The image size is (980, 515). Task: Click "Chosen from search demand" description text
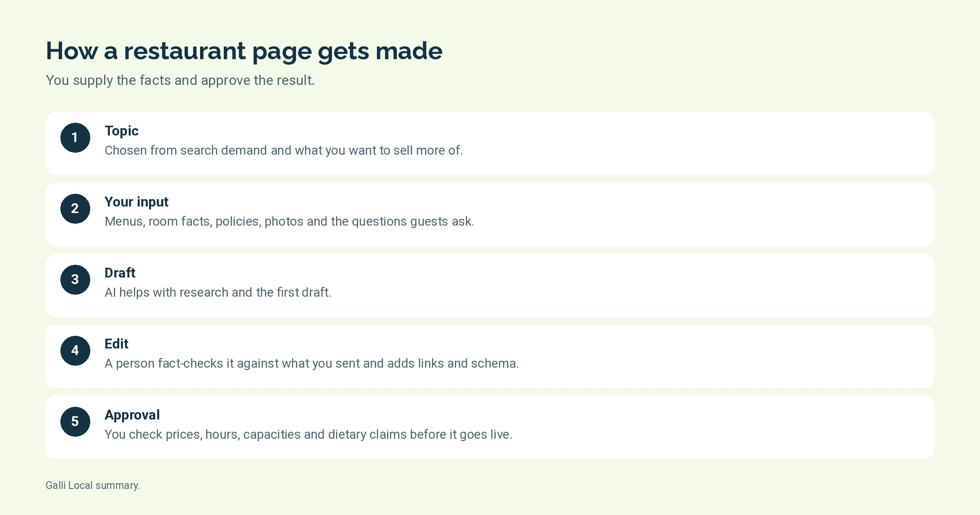284,151
